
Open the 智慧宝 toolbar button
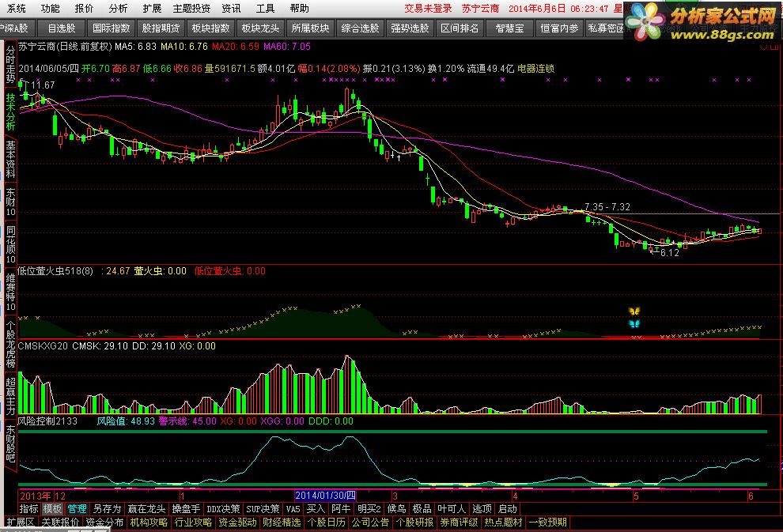coord(509,28)
